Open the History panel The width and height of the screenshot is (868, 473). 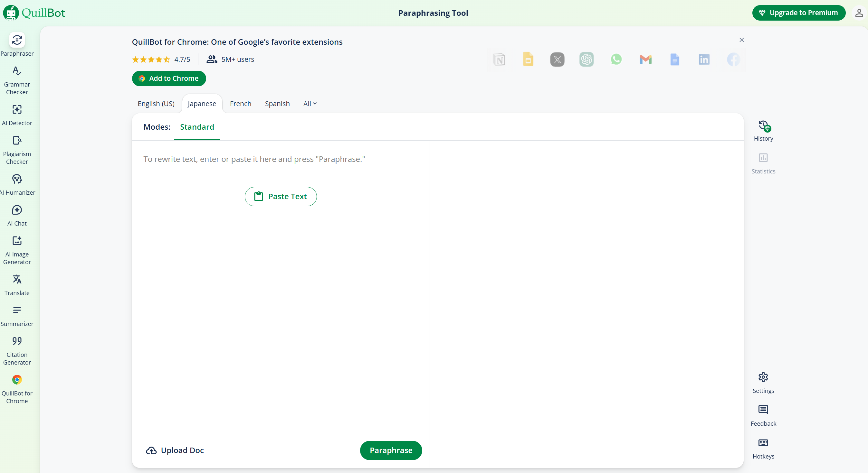coord(763,130)
